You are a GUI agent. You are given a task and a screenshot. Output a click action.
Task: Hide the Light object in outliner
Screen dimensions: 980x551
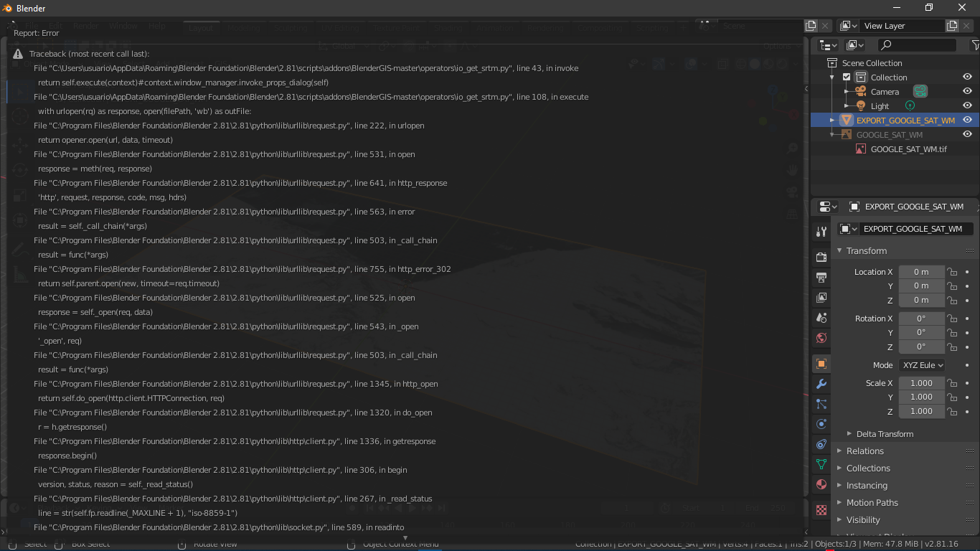point(968,105)
